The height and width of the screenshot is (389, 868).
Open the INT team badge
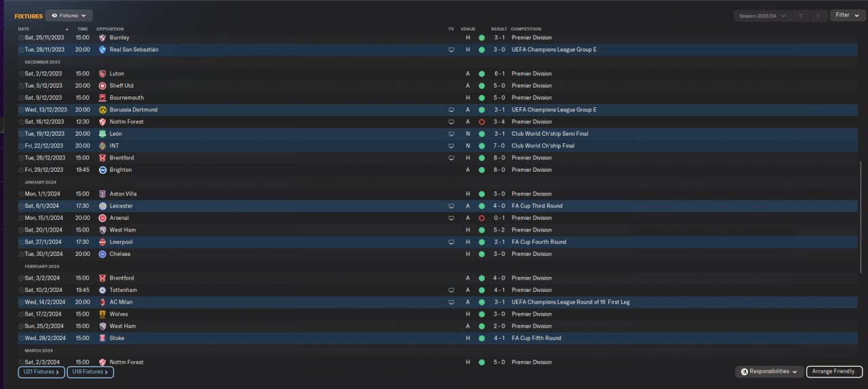coord(102,146)
